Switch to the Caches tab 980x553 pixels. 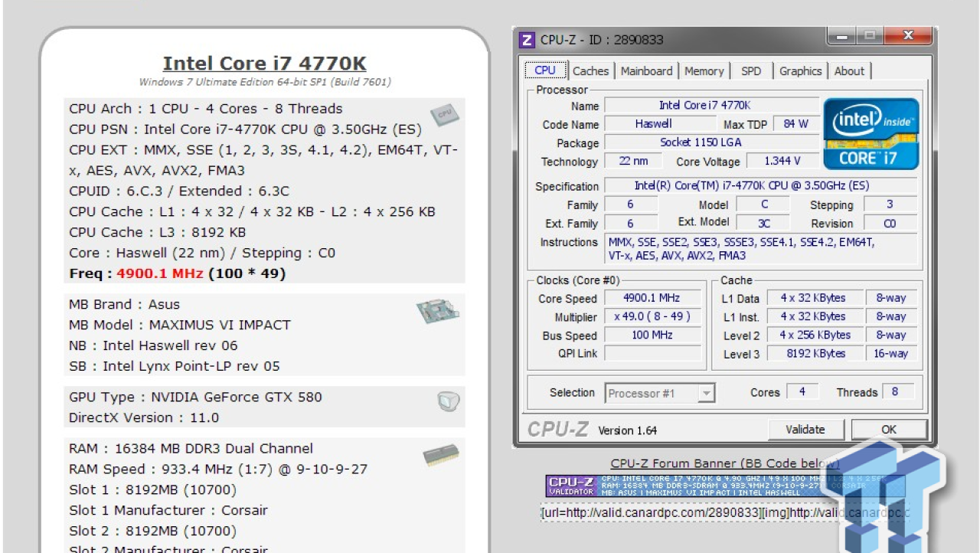click(591, 71)
